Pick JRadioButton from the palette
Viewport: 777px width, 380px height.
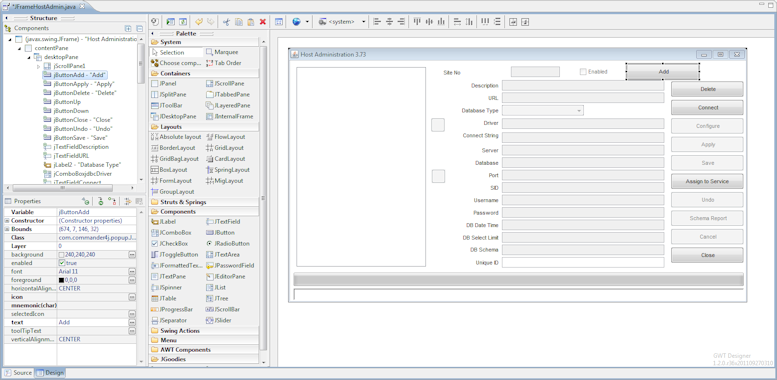pyautogui.click(x=228, y=244)
